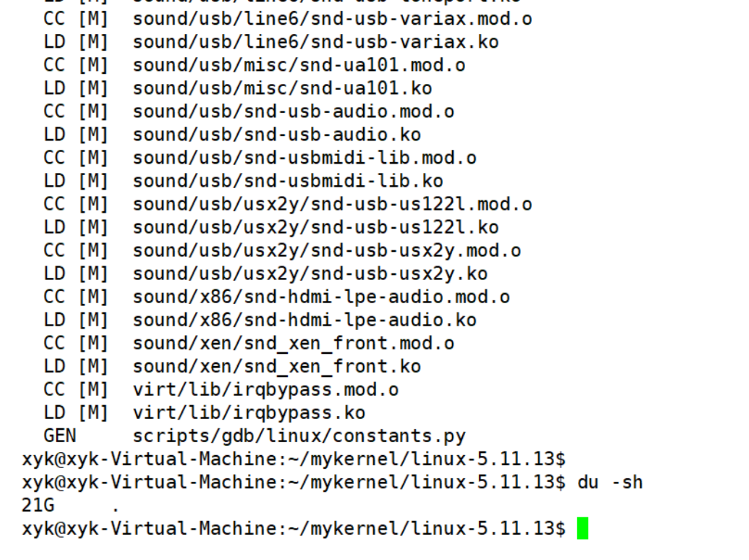Click the snd-usb-usx2y.ko path text
This screenshot has height=560, width=749.
[x=310, y=274]
